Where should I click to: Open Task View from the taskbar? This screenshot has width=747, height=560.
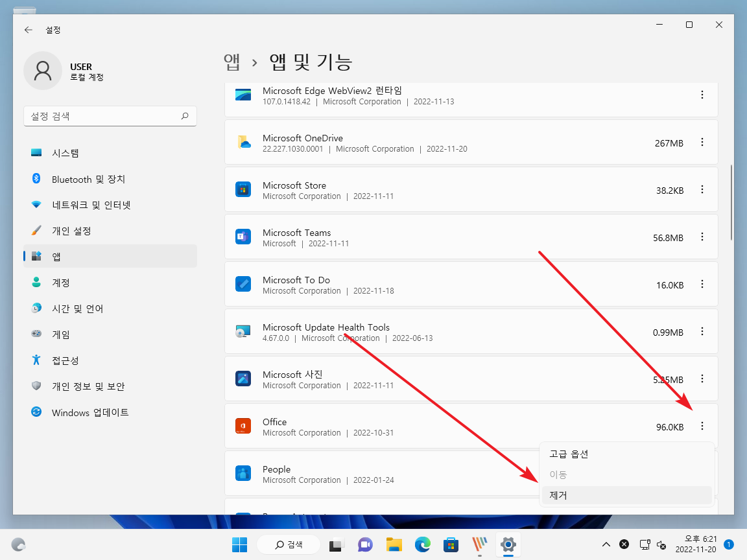[x=336, y=544]
